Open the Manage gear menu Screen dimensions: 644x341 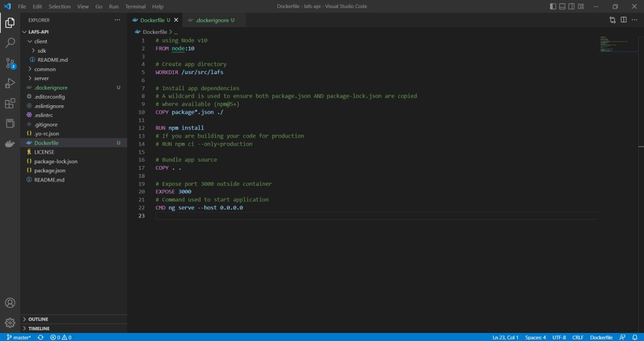(10, 323)
